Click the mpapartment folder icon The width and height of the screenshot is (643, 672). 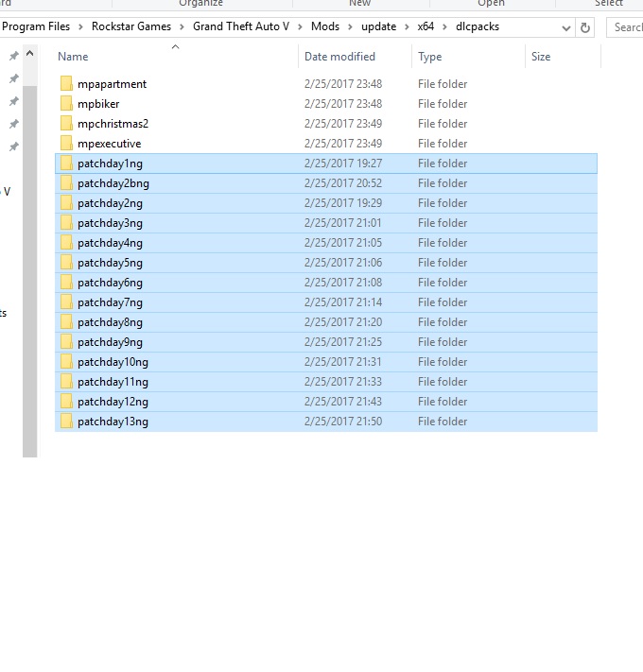pos(66,83)
